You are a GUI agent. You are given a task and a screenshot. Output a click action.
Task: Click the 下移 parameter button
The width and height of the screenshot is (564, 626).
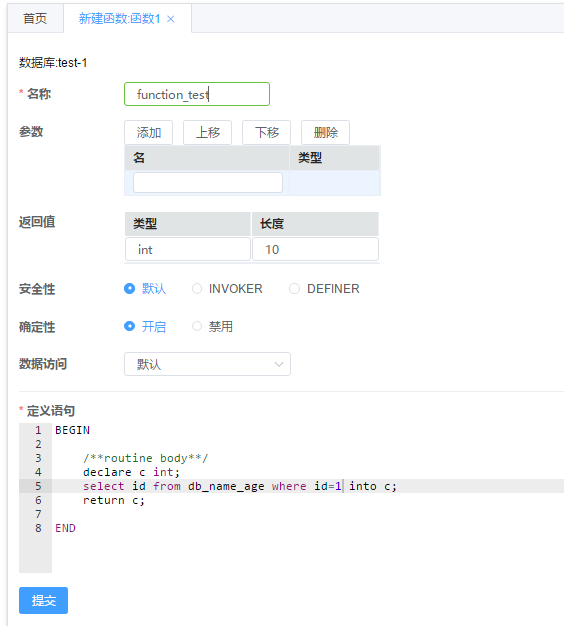[267, 132]
